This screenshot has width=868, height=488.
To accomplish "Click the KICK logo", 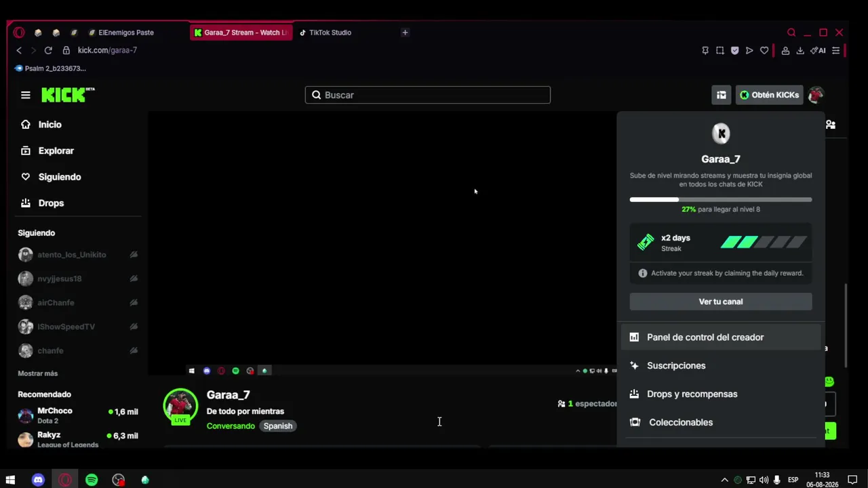I will pos(68,95).
